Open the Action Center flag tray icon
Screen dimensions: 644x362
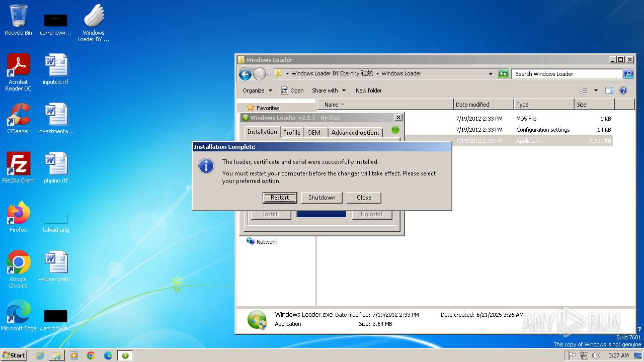572,355
